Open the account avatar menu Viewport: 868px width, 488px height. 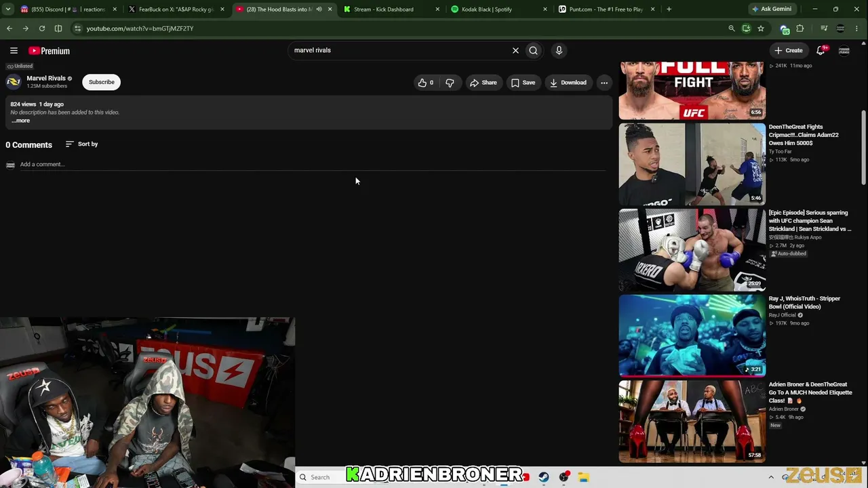coord(844,51)
